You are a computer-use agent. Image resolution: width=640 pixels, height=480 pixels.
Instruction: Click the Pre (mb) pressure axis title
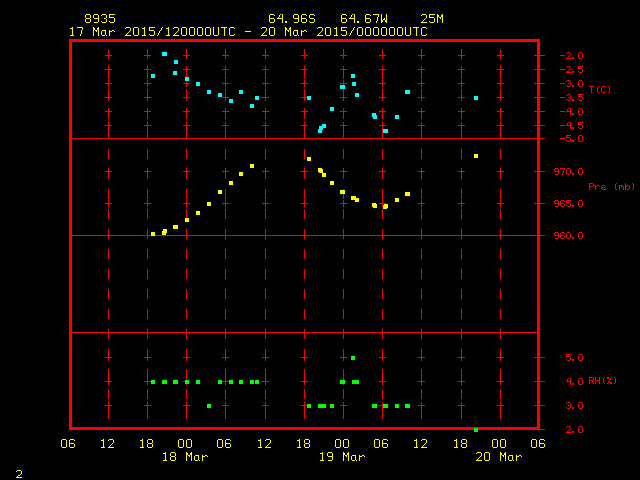click(611, 187)
